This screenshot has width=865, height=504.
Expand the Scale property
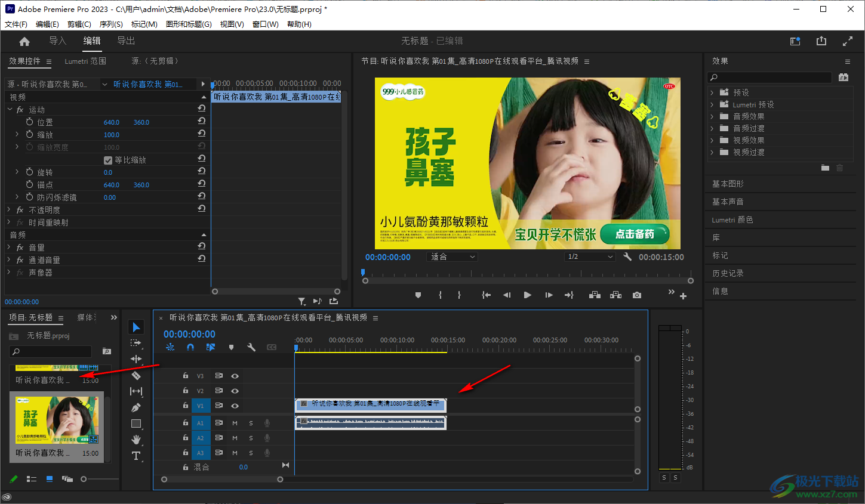coord(17,134)
